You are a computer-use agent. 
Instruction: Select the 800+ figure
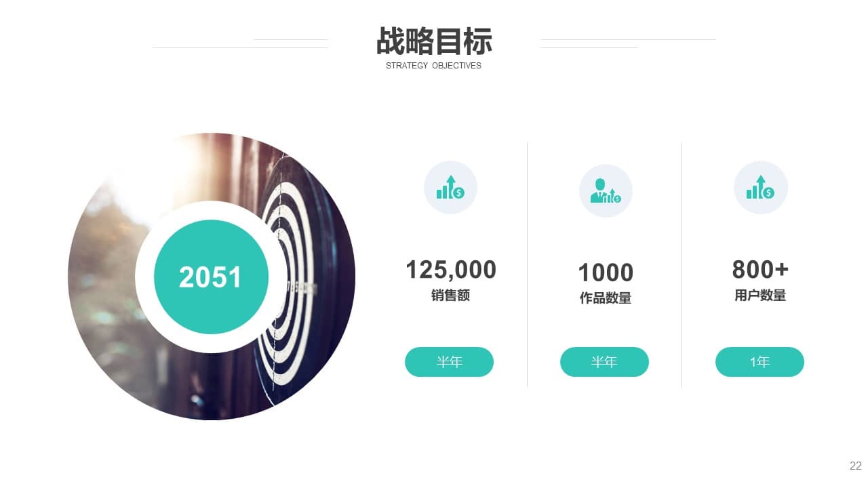(760, 270)
